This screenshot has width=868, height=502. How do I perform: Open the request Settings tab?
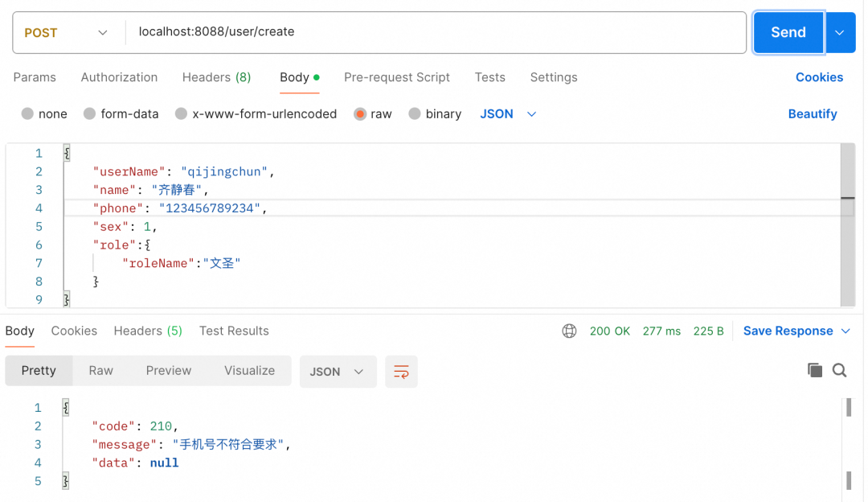(x=554, y=77)
